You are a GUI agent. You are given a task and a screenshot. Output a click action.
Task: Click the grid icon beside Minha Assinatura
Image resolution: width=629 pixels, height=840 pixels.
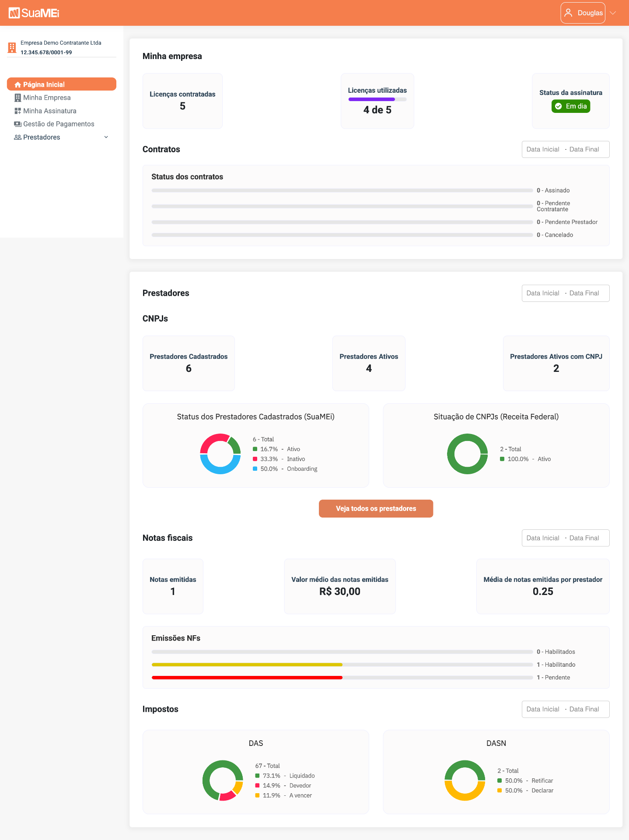(18, 111)
